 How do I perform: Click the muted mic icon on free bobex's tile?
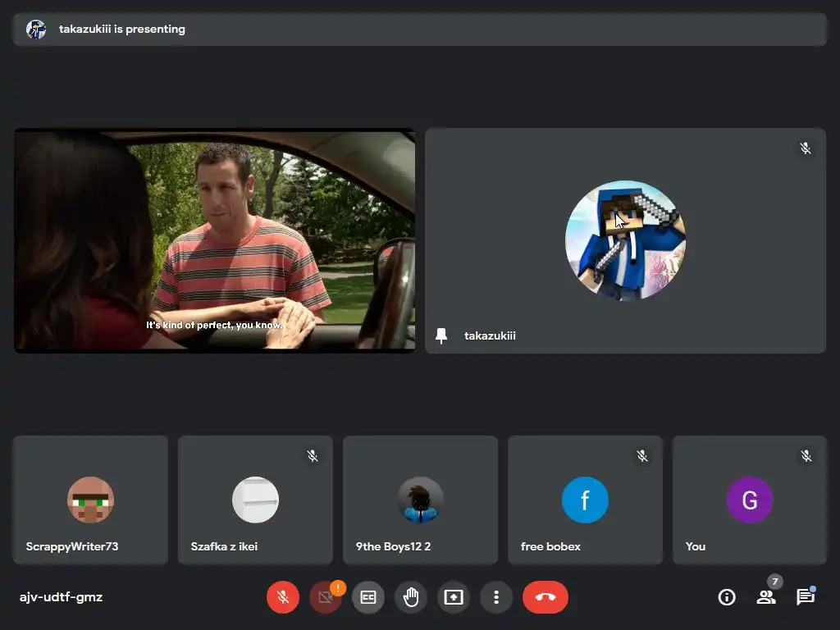click(641, 456)
